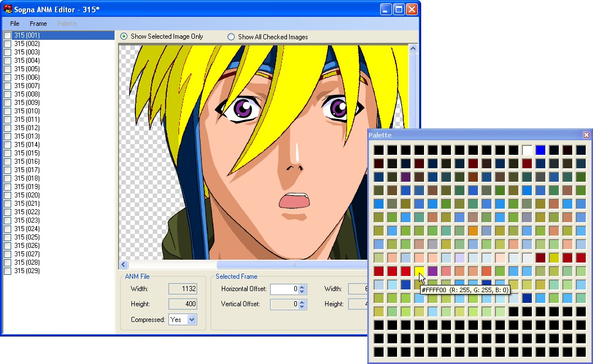593x364 pixels.
Task: Pick the 315 (019) list entry
Action: click(27, 187)
